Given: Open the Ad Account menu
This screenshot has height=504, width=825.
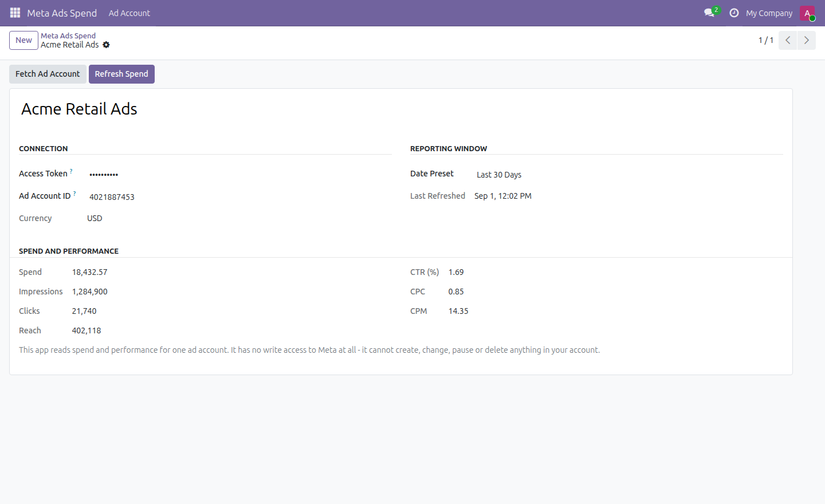Looking at the screenshot, I should click(x=129, y=13).
